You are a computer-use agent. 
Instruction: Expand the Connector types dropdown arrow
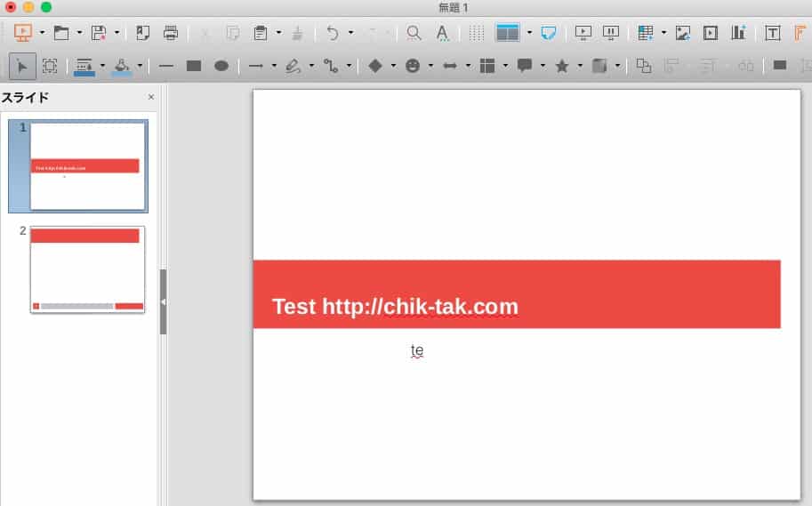pos(349,66)
